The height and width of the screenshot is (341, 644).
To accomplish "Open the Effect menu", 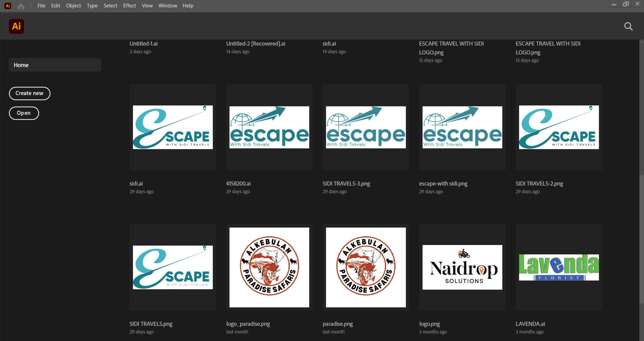I will click(129, 6).
